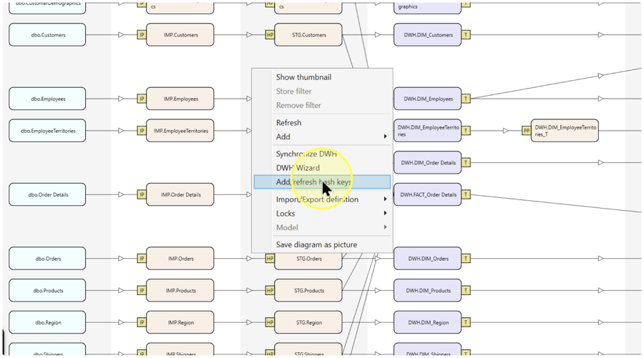The width and height of the screenshot is (644, 358).
Task: Click the IP badge on IMP.Employees
Action: point(142,99)
